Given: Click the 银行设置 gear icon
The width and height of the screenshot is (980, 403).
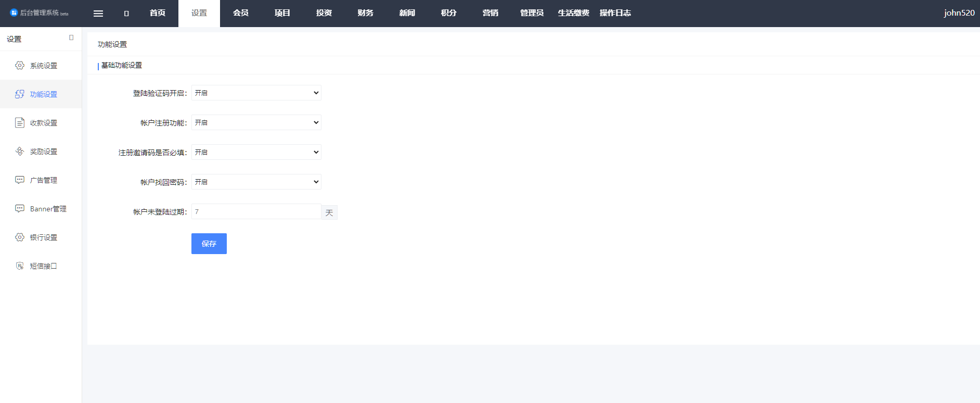Looking at the screenshot, I should pos(20,237).
